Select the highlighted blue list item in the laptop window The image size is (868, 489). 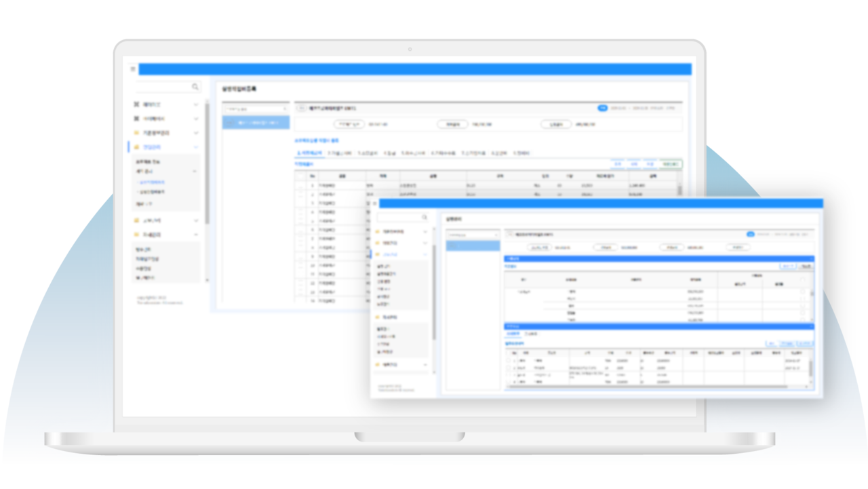[256, 123]
